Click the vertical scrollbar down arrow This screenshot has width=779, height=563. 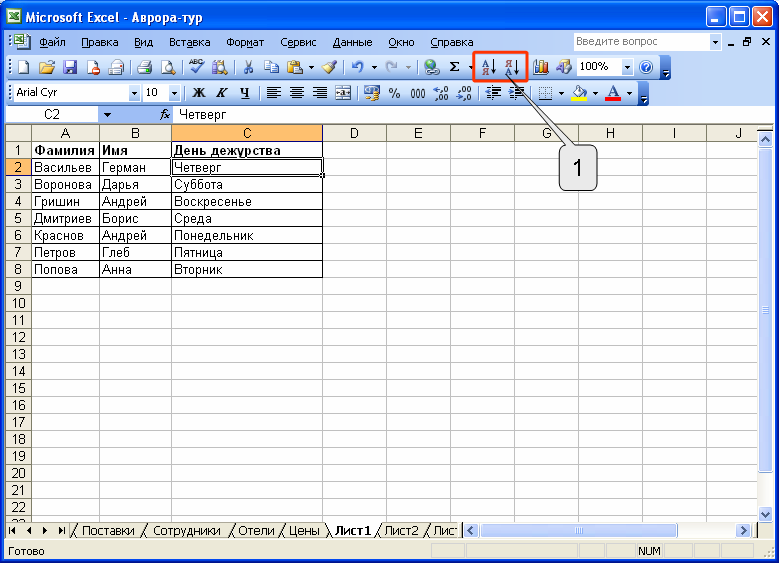tap(765, 515)
